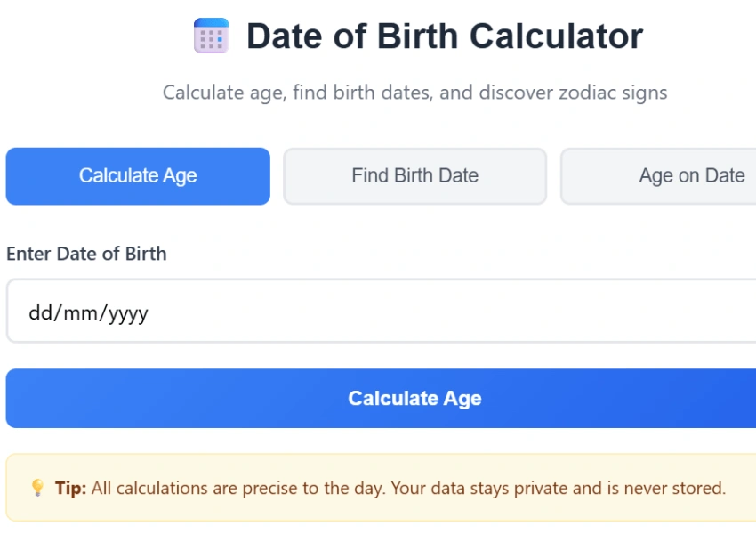The height and width of the screenshot is (534, 756).
Task: Click the large Calculate Age action button
Action: point(414,398)
